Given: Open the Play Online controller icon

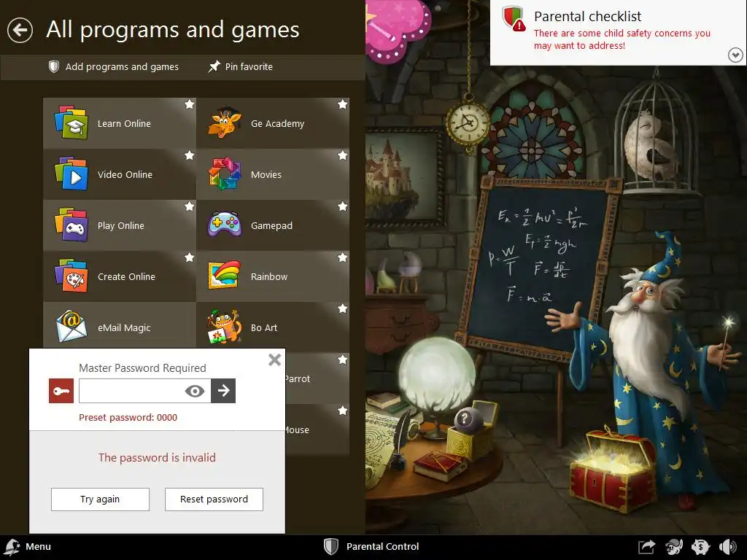Looking at the screenshot, I should click(71, 225).
